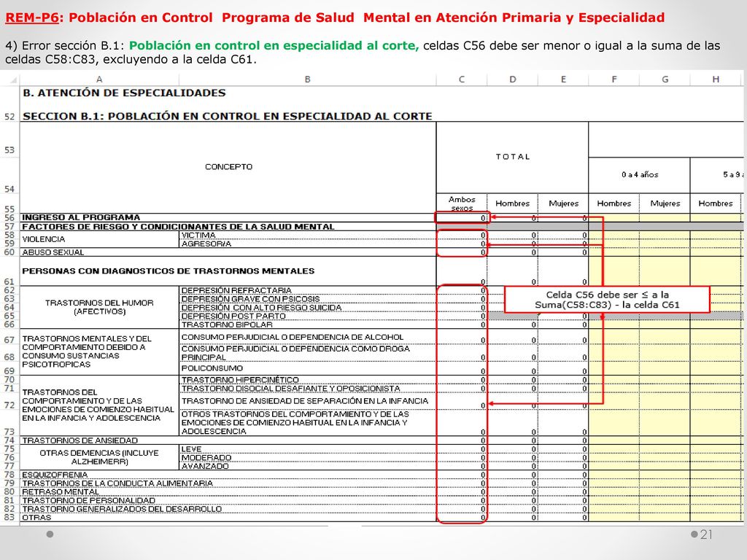The width and height of the screenshot is (747, 560).
Task: Click 'TRASTORNO DE PERSONALIDAD' row label
Action: coord(88,500)
